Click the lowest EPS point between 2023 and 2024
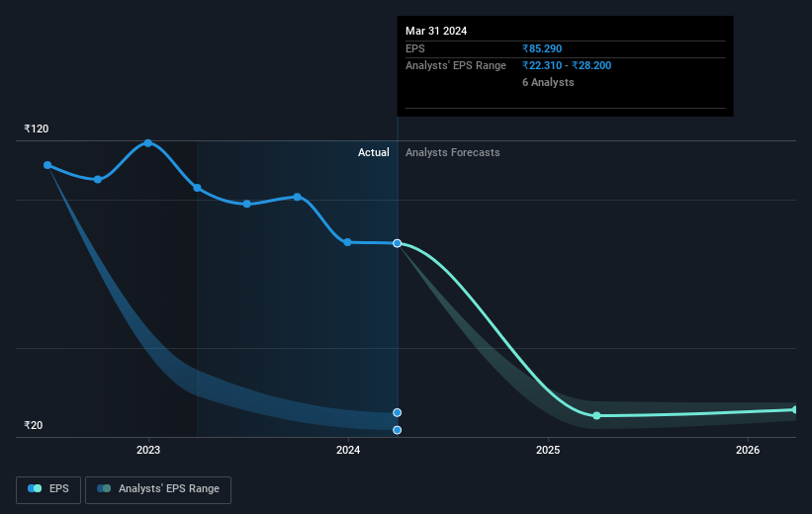Image resolution: width=812 pixels, height=514 pixels. [x=247, y=204]
